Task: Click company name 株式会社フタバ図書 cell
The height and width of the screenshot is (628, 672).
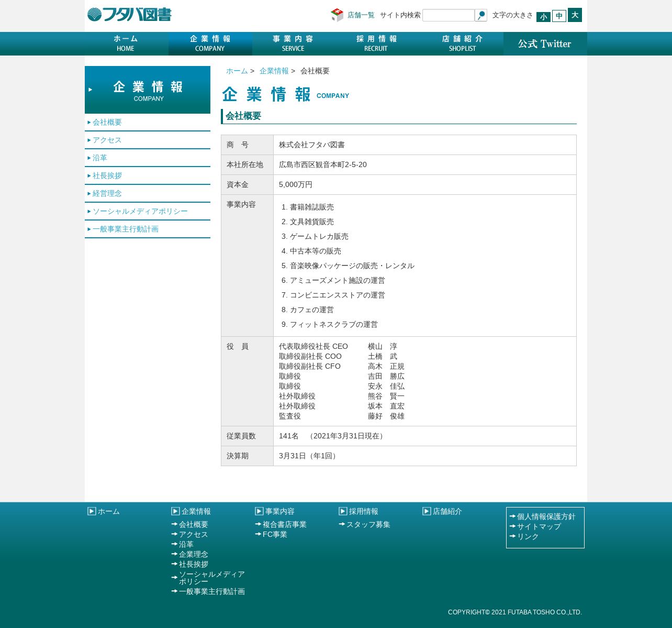Action: click(425, 145)
